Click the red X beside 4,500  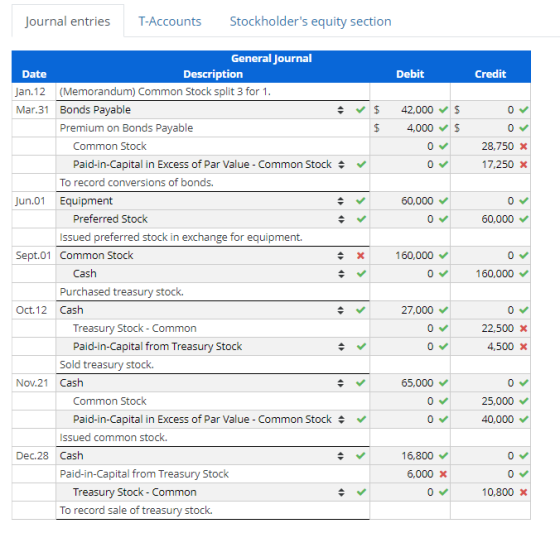(x=524, y=346)
